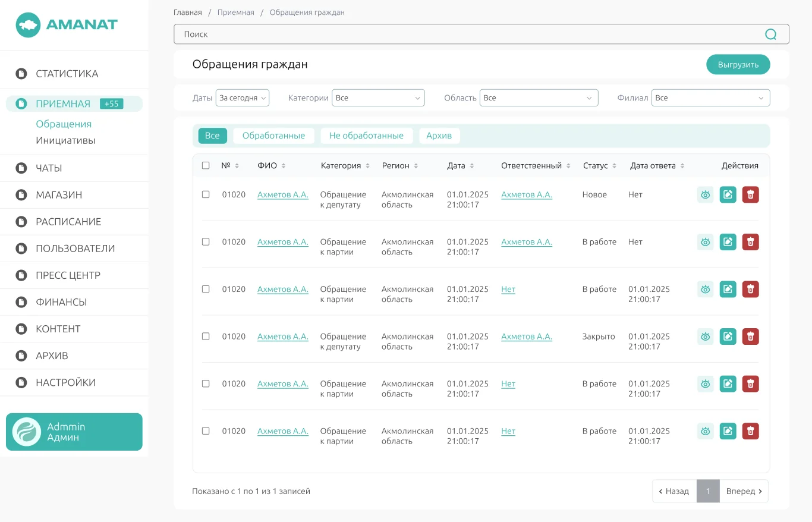Viewport: 812px width, 522px height.
Task: Click trash icon for the Закрыто request
Action: (751, 337)
